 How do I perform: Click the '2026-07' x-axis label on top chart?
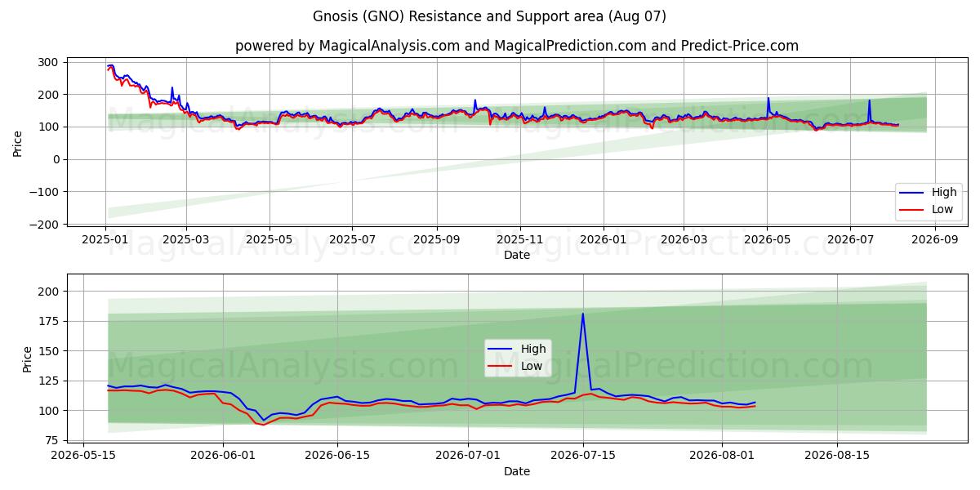click(850, 240)
